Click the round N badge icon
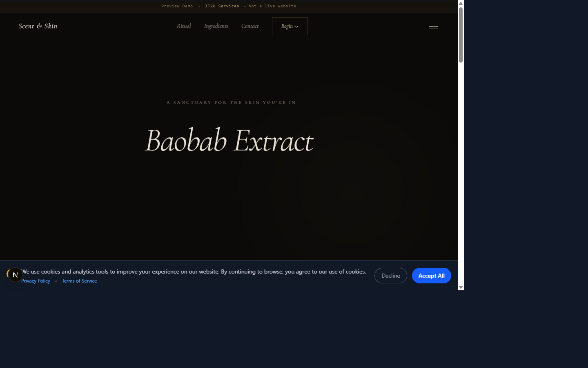Image resolution: width=588 pixels, height=368 pixels. tap(15, 275)
